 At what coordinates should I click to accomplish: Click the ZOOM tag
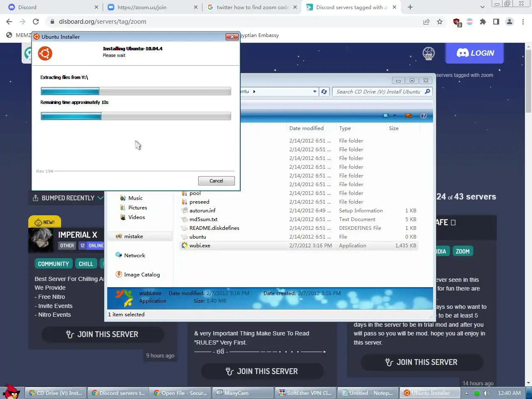[x=463, y=251]
